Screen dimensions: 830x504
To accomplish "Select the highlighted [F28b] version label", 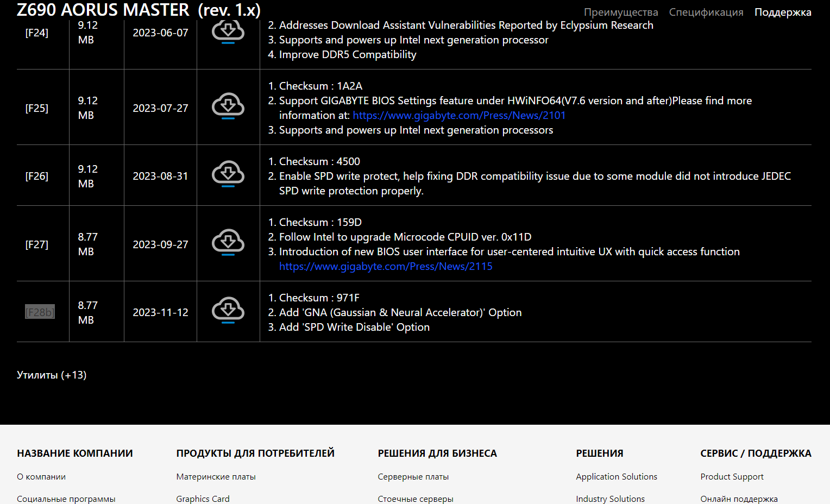I will [x=40, y=312].
